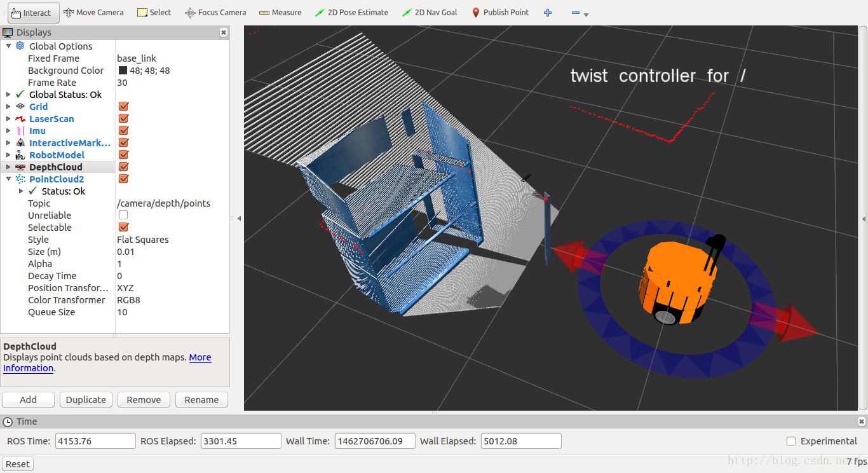Image resolution: width=868 pixels, height=473 pixels.
Task: Activate the Focus Camera tool
Action: [x=215, y=12]
